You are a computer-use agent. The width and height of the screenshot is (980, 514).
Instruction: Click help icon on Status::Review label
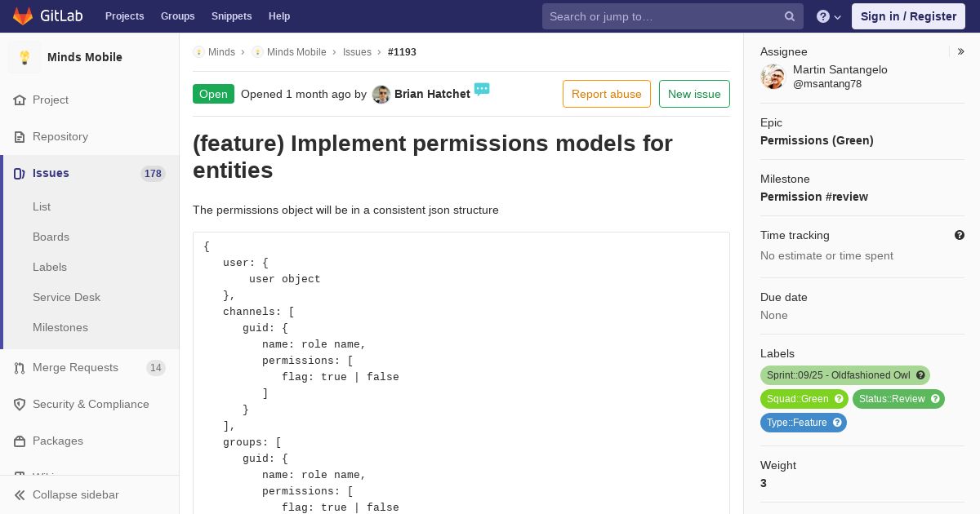[935, 399]
